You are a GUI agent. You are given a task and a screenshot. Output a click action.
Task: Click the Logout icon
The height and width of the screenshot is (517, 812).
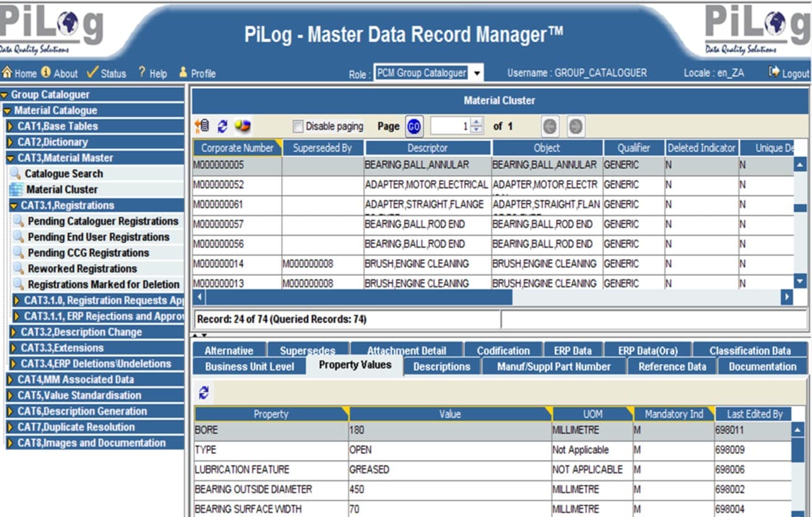click(x=774, y=72)
